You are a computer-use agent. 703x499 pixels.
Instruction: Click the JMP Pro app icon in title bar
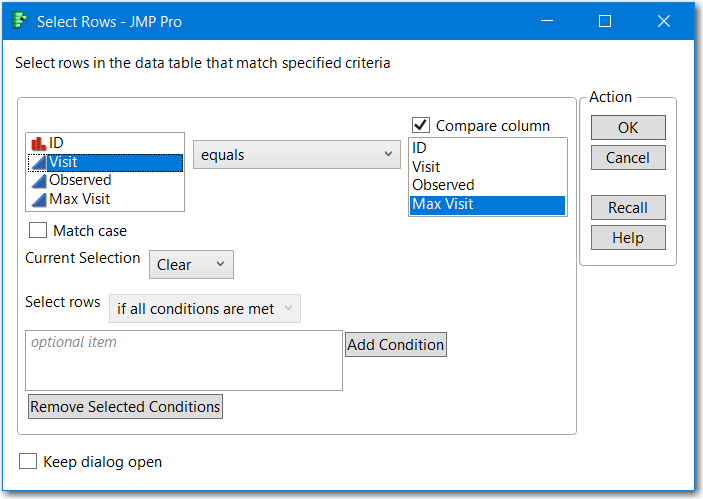(x=20, y=21)
